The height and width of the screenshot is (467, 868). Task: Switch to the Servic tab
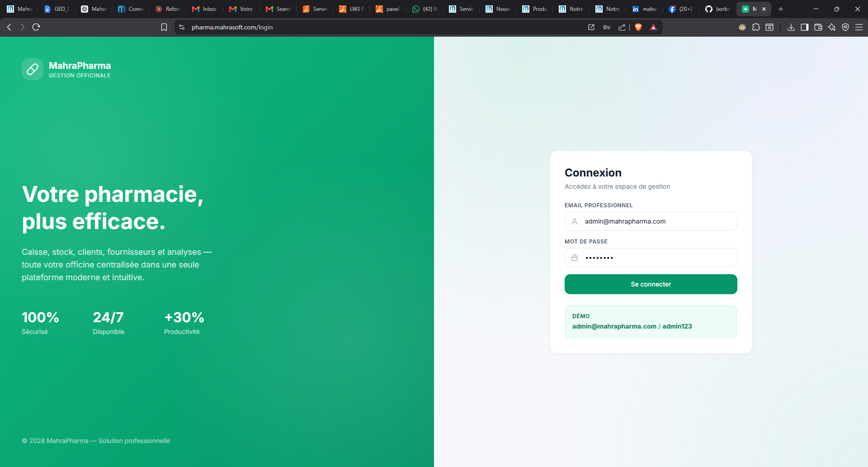462,9
